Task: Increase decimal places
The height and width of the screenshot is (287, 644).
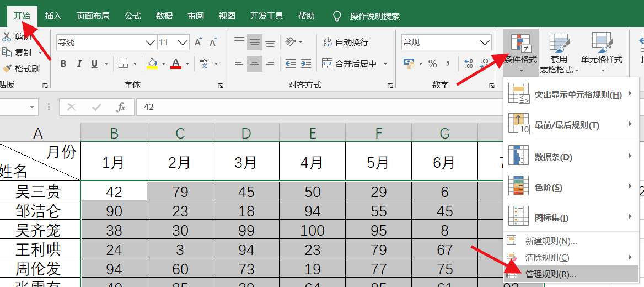Action: tap(469, 63)
